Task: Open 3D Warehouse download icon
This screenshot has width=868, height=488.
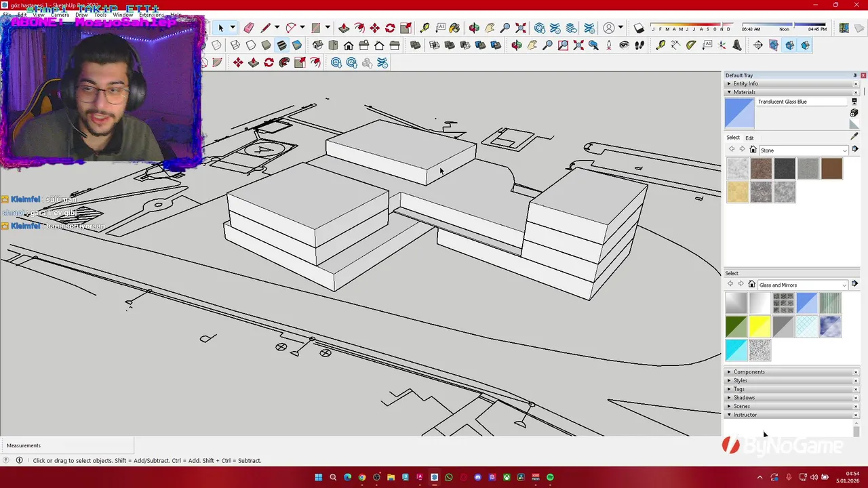Action: [540, 28]
